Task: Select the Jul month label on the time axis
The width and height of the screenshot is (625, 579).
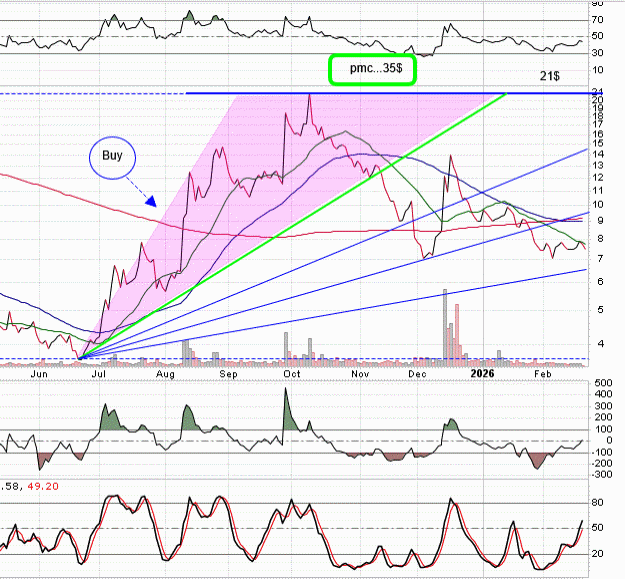Action: pos(101,373)
